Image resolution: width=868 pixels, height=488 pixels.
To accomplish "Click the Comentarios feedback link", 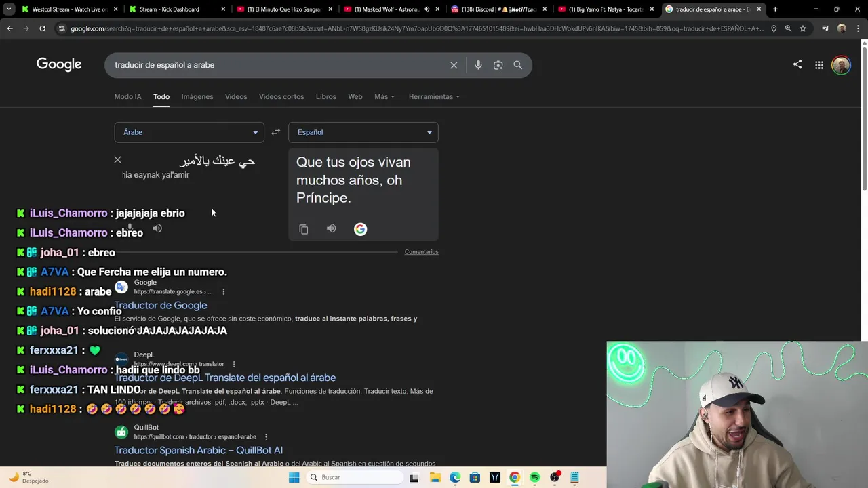I will [421, 252].
